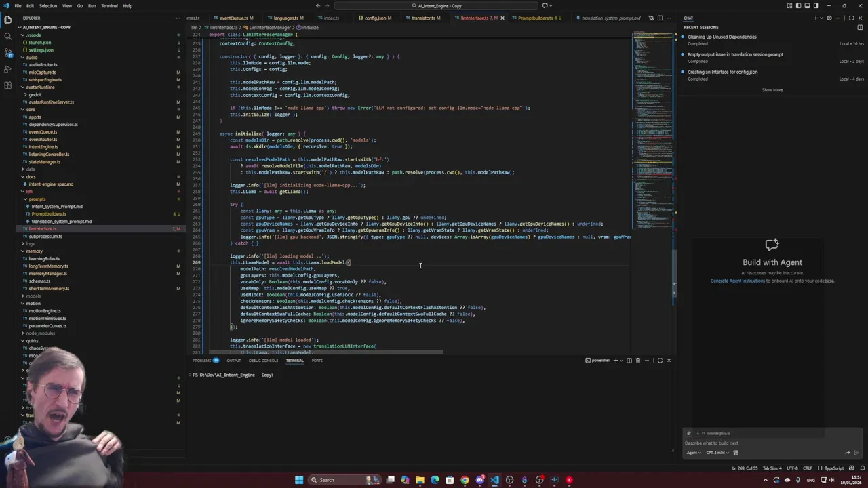
Task: Collapse the memory folder
Action: [34, 251]
